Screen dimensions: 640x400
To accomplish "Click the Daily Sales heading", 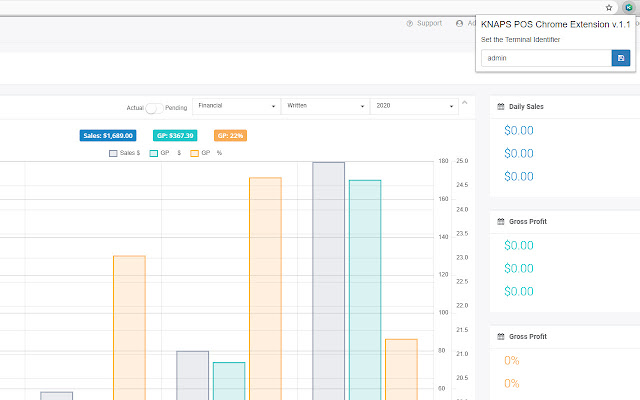I will click(x=526, y=107).
